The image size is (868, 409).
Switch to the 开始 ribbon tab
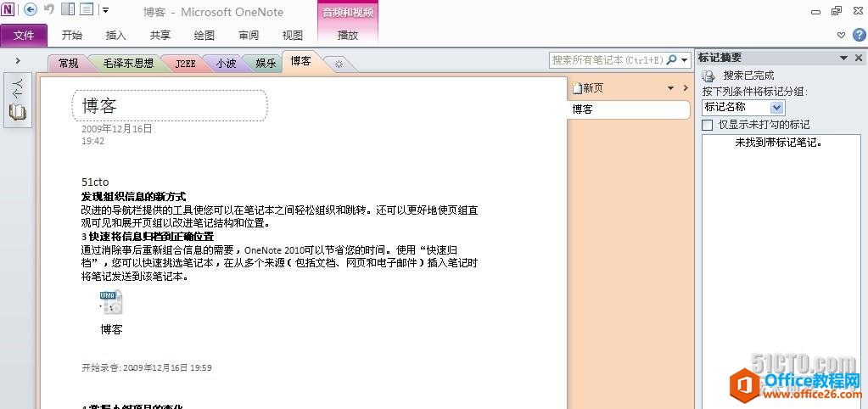point(72,36)
